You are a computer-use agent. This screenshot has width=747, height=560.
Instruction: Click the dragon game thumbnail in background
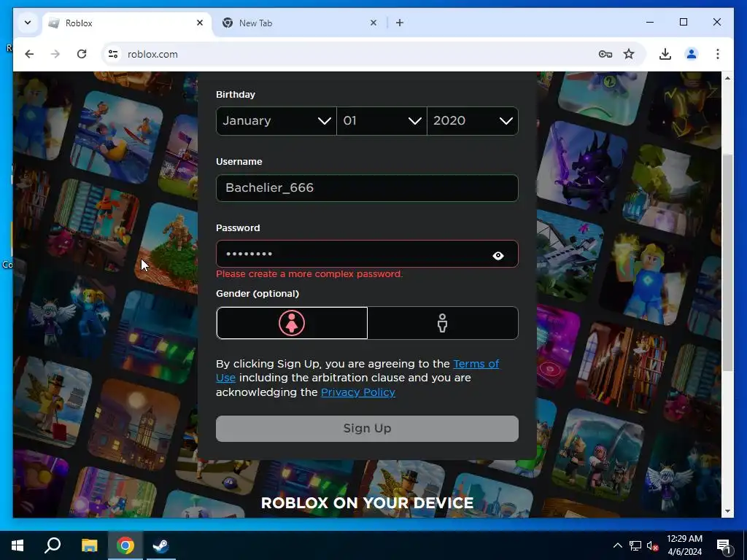pos(584,167)
